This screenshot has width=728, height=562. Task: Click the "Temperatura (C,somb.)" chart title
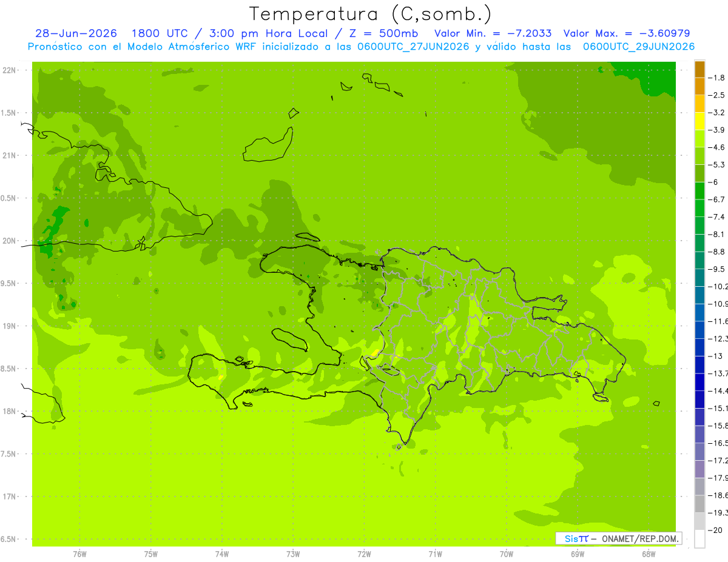tap(370, 13)
